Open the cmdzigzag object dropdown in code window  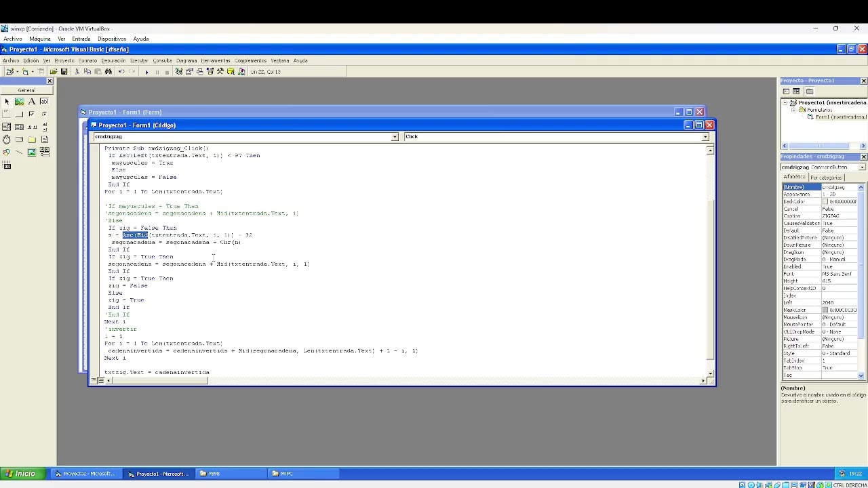[395, 137]
